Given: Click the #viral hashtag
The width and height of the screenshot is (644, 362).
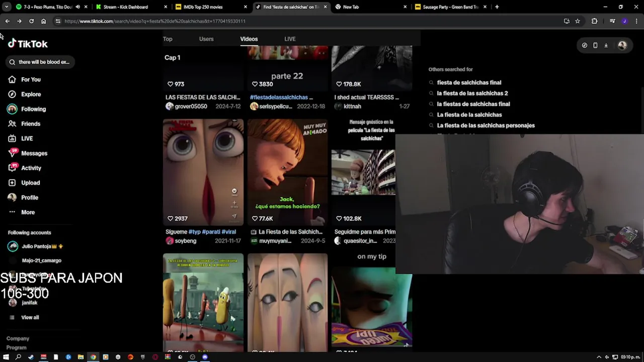Looking at the screenshot, I should tap(229, 232).
